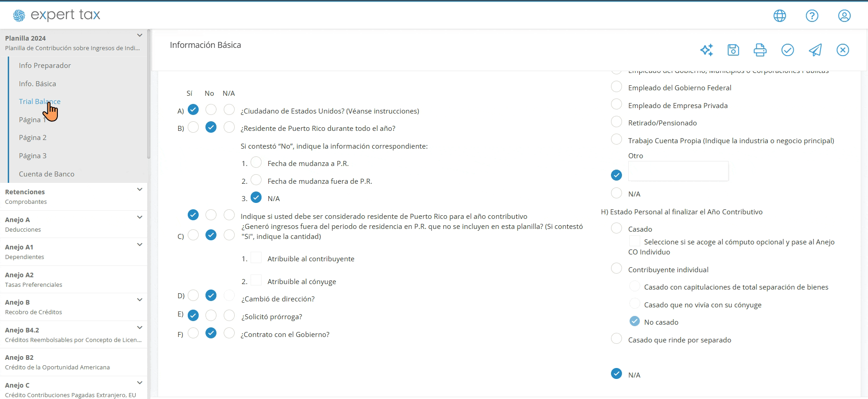Open the help question mark icon
The image size is (868, 399).
point(812,16)
